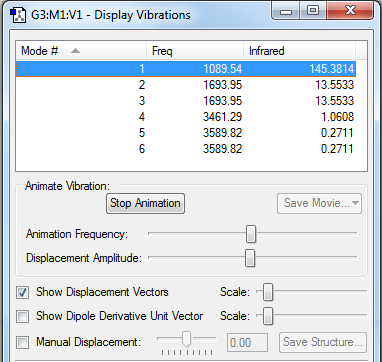
Task: Click the Displacement Vectors Scale slider
Action: tap(268, 292)
